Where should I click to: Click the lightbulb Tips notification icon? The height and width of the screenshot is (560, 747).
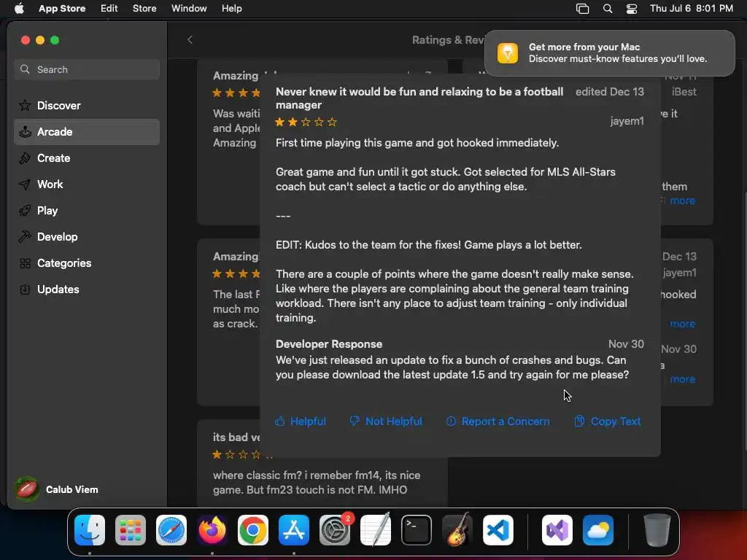coord(508,52)
